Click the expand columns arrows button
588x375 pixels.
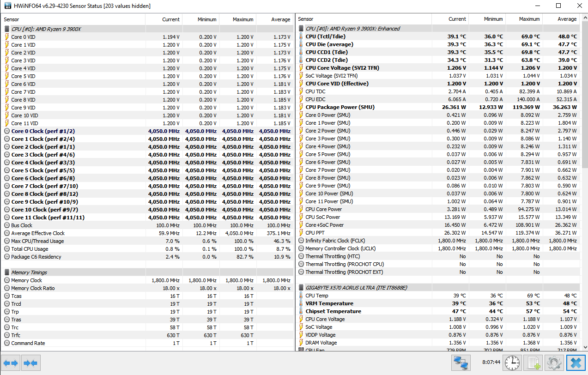pyautogui.click(x=11, y=363)
